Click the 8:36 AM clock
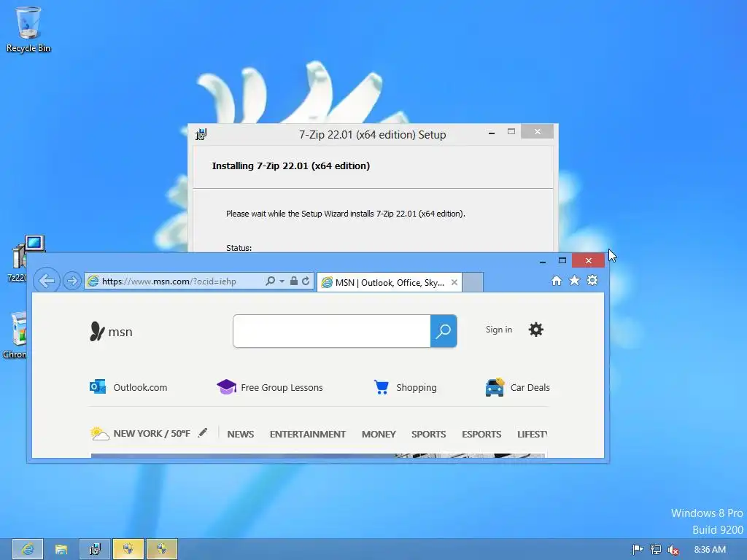The width and height of the screenshot is (747, 560). (x=710, y=550)
